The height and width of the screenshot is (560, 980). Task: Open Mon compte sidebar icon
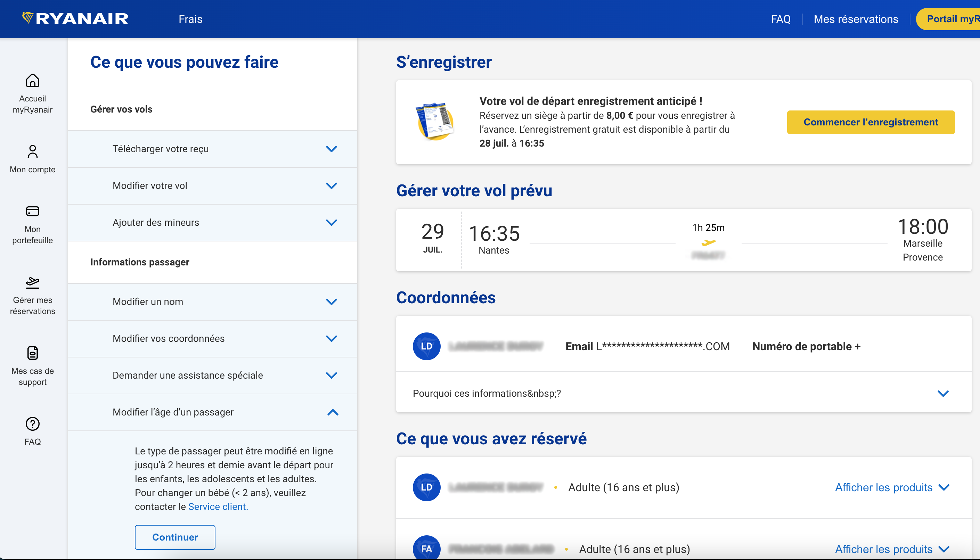point(33,151)
